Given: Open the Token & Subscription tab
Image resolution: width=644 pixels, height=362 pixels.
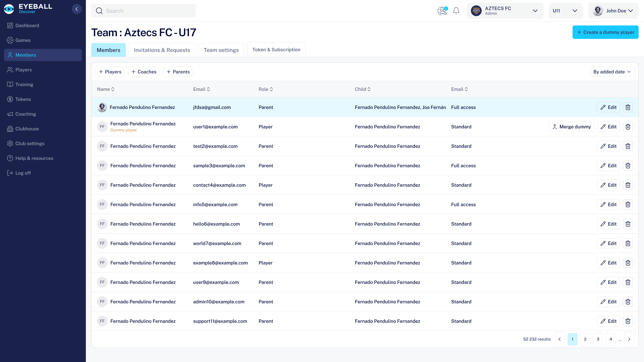Looking at the screenshot, I should [276, 50].
